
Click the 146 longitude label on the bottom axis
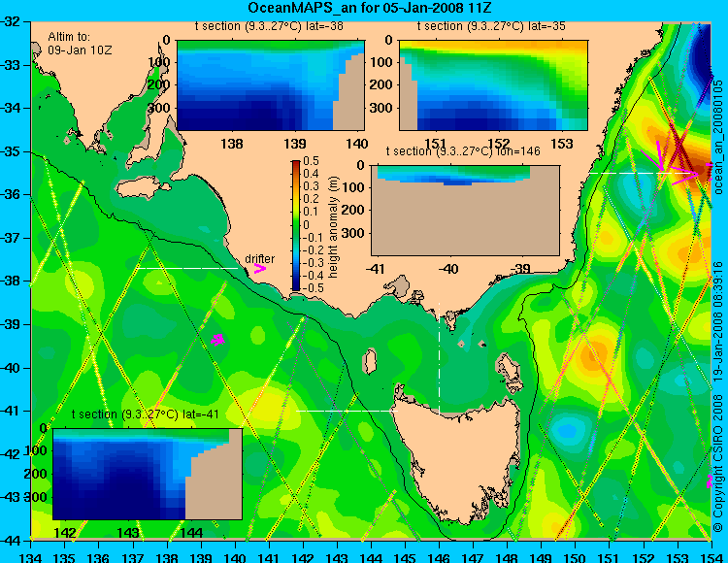point(439,557)
